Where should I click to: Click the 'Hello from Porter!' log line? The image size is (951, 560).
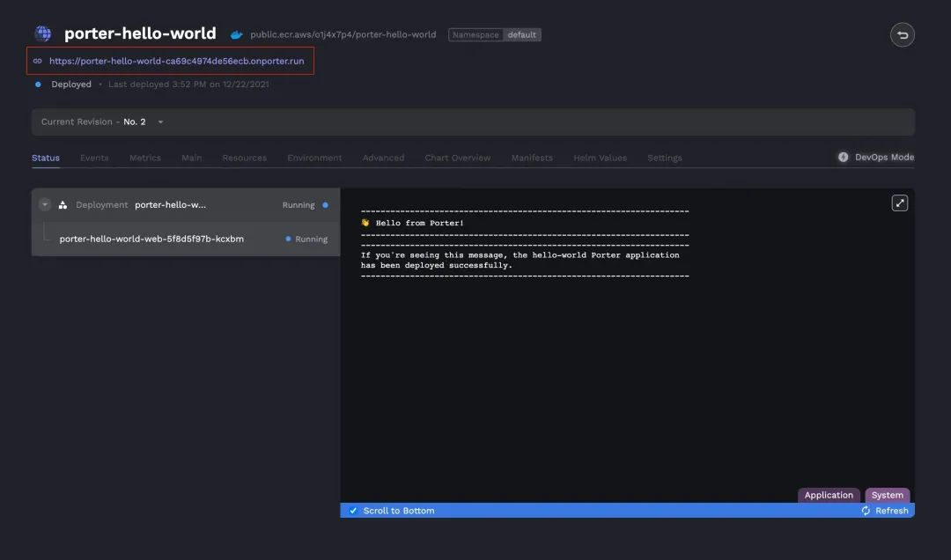click(x=412, y=224)
